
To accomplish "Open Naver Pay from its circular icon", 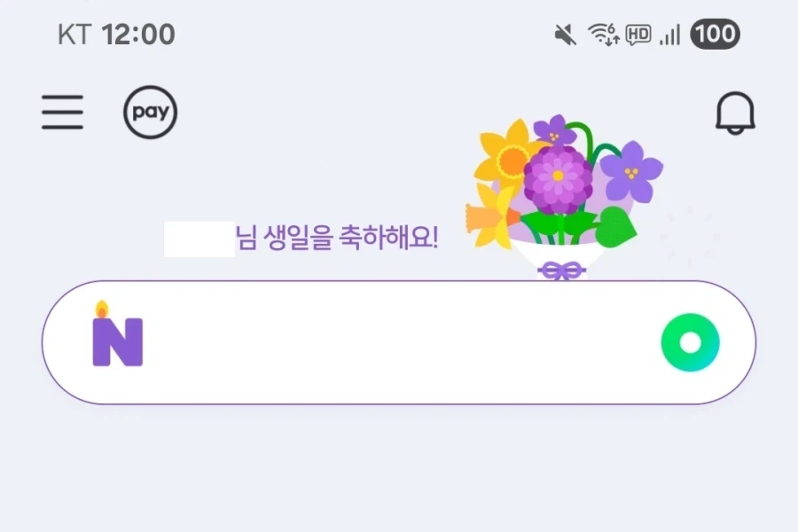I will point(149,112).
